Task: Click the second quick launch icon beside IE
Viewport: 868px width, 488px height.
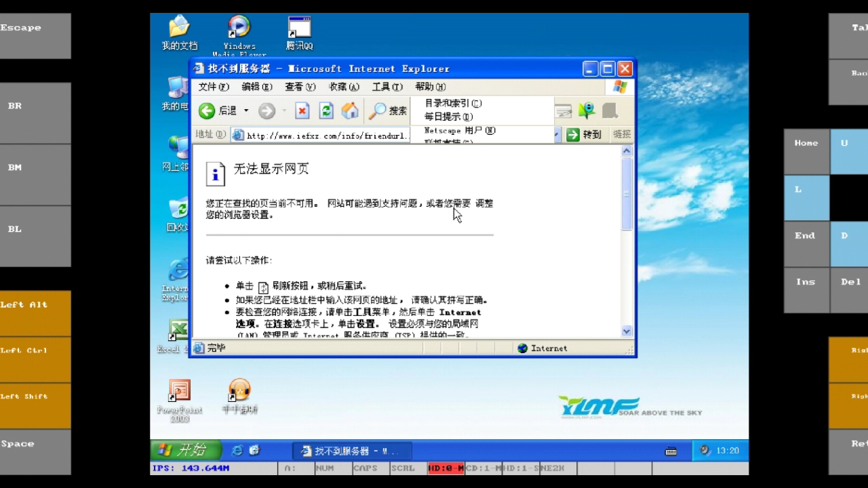Action: pyautogui.click(x=254, y=451)
